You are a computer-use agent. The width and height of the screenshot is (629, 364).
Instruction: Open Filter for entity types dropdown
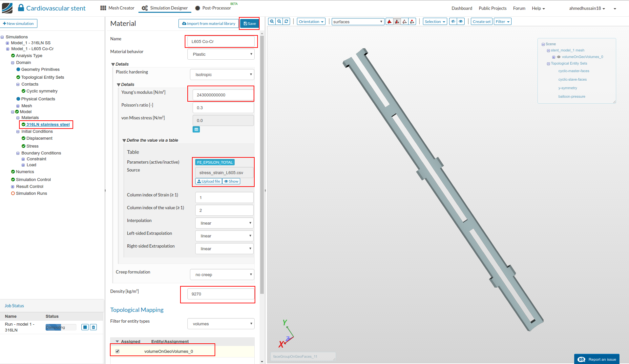[x=221, y=324]
